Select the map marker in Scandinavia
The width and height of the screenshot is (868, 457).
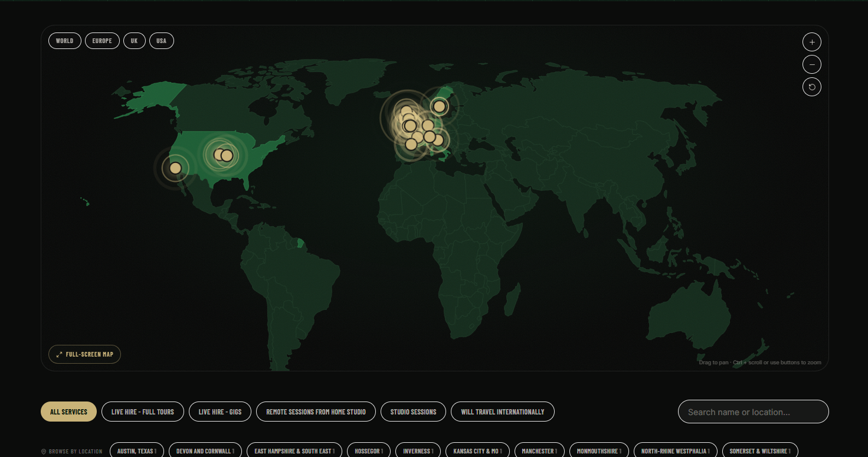pyautogui.click(x=439, y=106)
